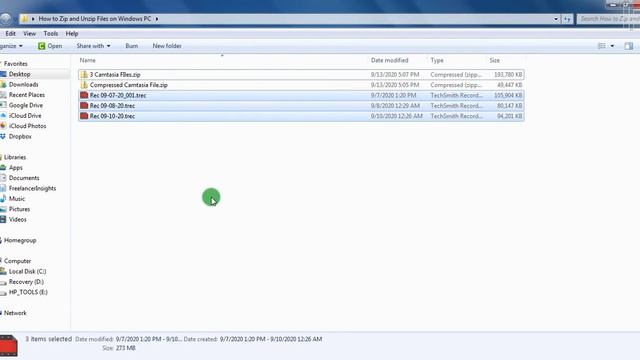Screen dimensions: 640x360
Task: Click the Compressed Camtasia File.zip icon
Action: click(x=84, y=85)
